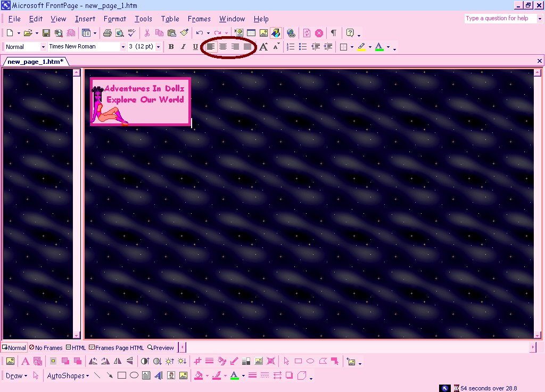This screenshot has width=545, height=392.
Task: Select the Arrow drawing tool
Action: coord(110,376)
